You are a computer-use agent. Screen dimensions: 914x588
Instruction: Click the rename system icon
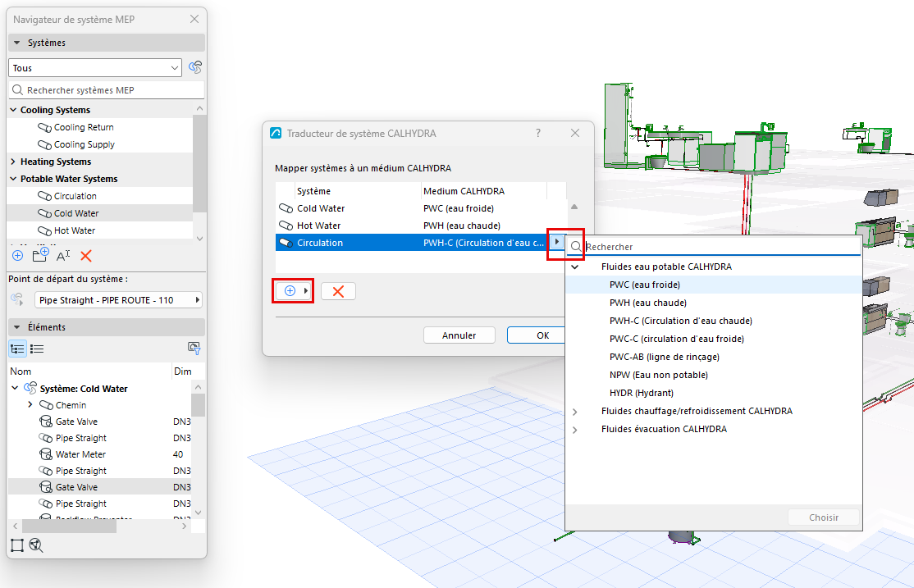(x=63, y=255)
